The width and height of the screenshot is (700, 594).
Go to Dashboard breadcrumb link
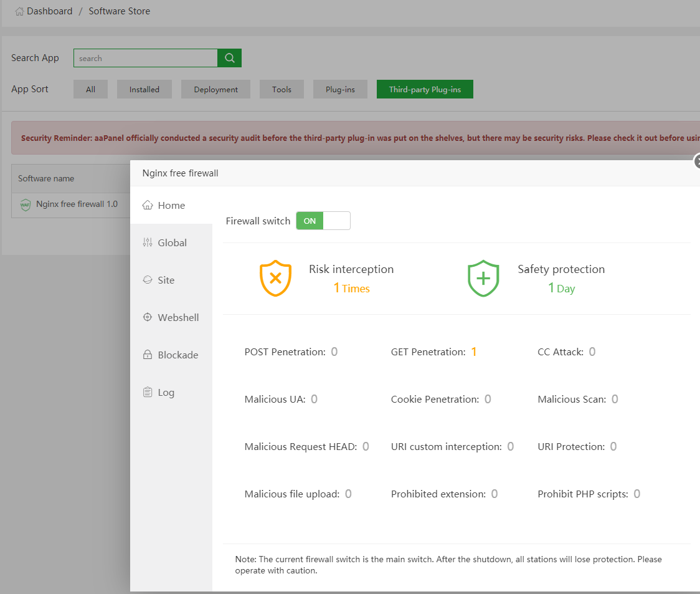coord(49,11)
